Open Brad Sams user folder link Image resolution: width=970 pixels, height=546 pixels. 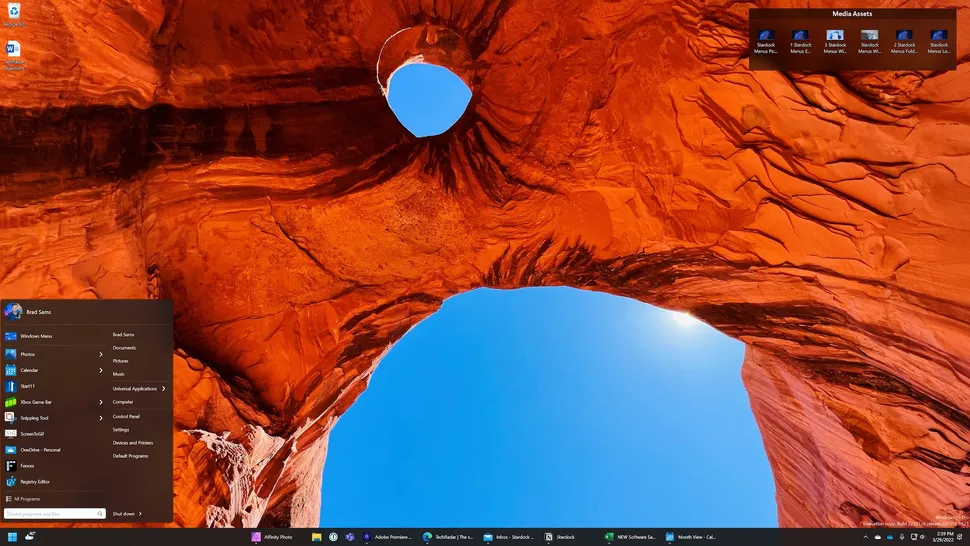pos(124,335)
